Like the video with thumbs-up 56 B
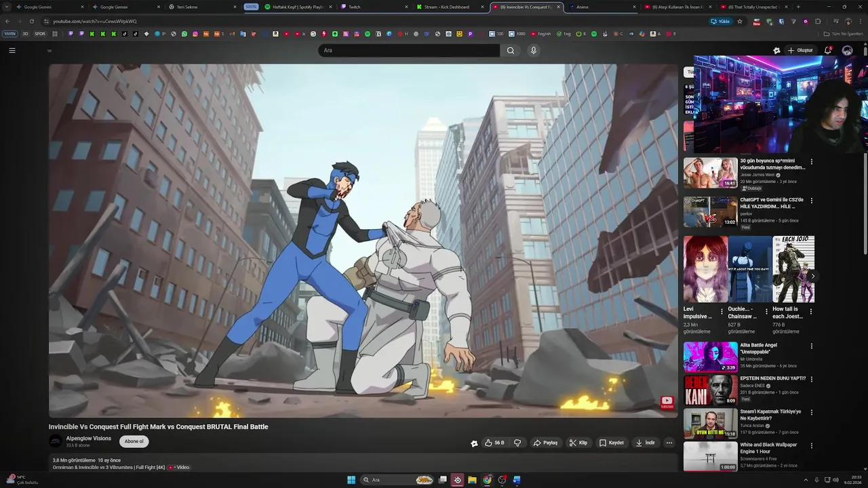 pyautogui.click(x=494, y=443)
